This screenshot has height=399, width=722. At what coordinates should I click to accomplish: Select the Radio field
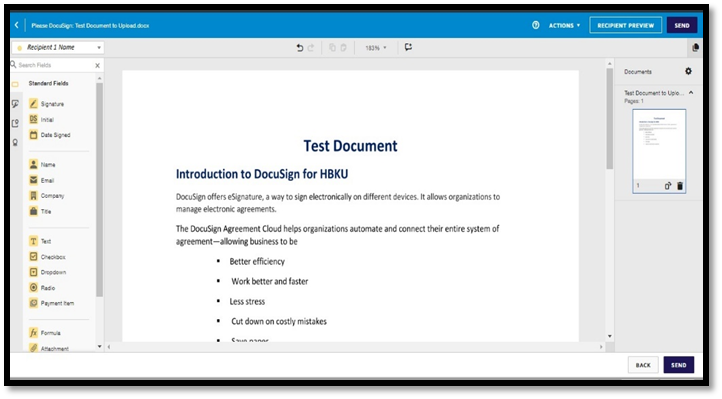click(x=42, y=288)
